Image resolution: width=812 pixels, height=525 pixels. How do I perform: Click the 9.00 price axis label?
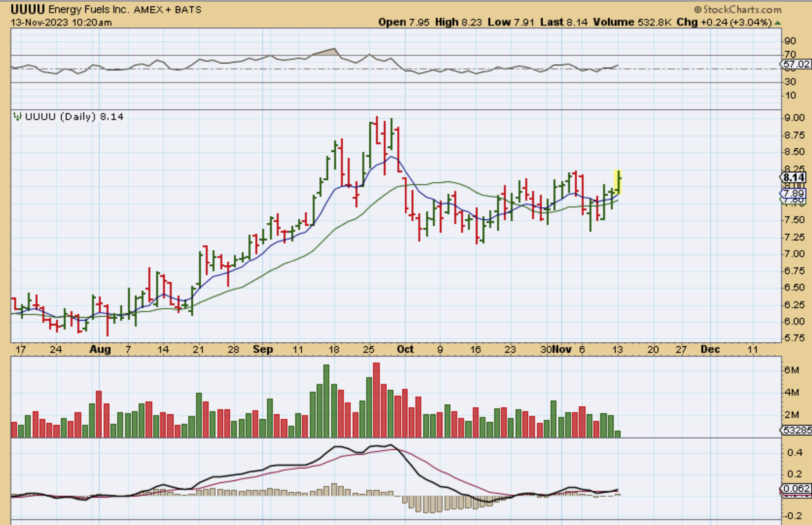tap(794, 118)
